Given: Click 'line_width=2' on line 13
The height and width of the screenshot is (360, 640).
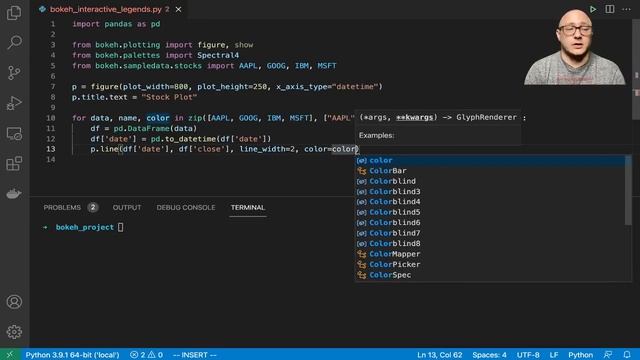Looking at the screenshot, I should pos(267,149).
